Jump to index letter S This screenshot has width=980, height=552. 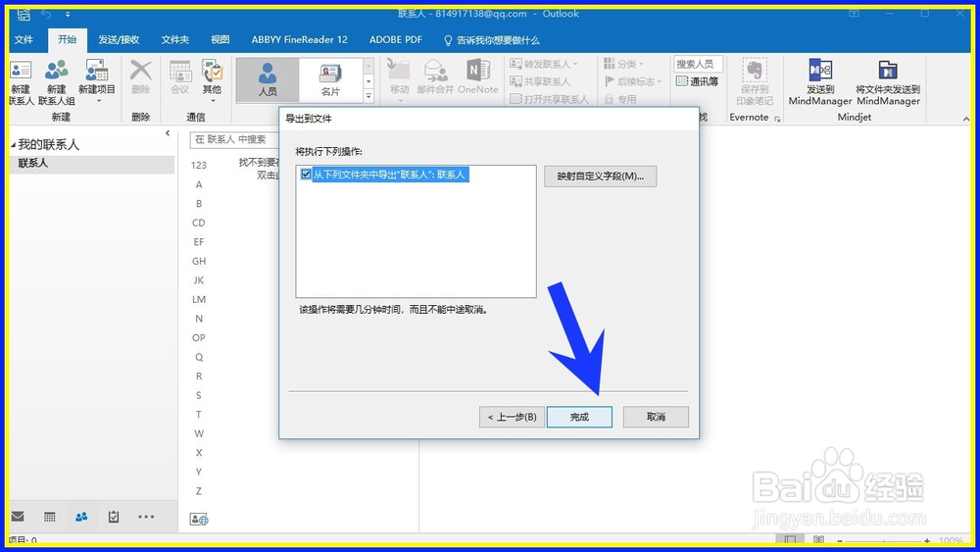(199, 395)
